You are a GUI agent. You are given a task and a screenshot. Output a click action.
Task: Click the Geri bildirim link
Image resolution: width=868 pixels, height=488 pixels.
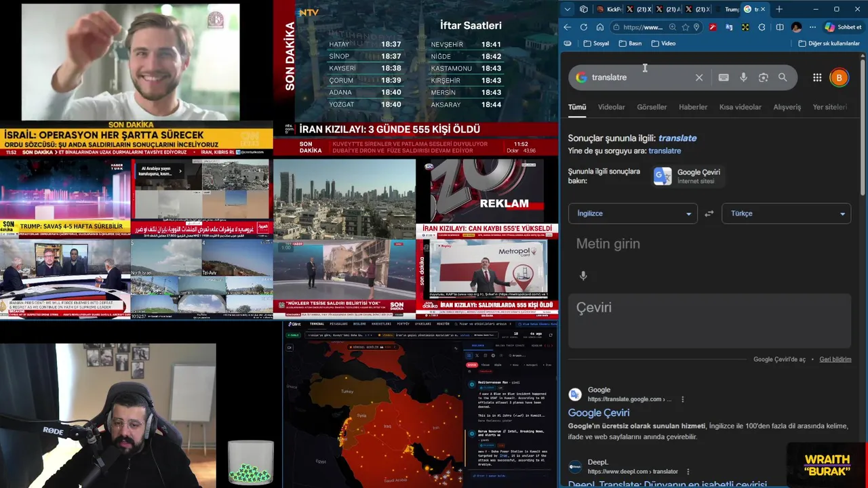point(835,359)
